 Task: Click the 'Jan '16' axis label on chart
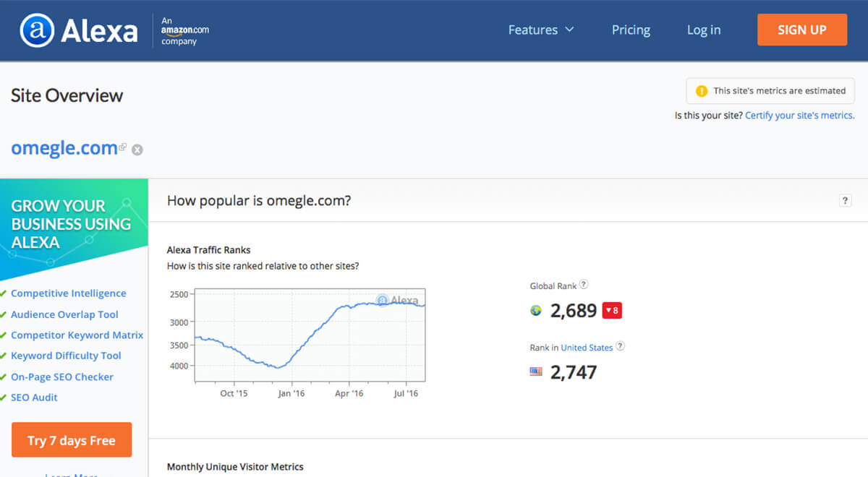[292, 394]
